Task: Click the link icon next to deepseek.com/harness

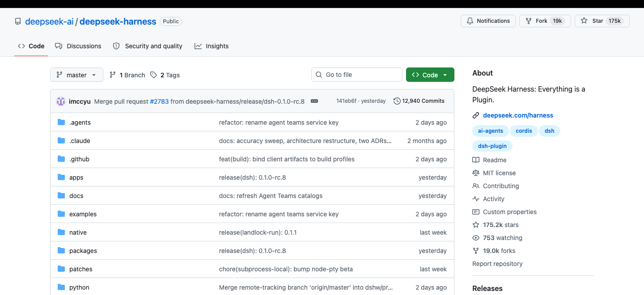Action: coord(476,115)
